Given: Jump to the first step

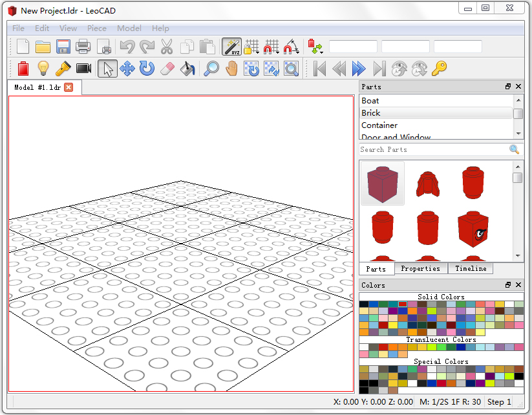Looking at the screenshot, I should pyautogui.click(x=319, y=69).
